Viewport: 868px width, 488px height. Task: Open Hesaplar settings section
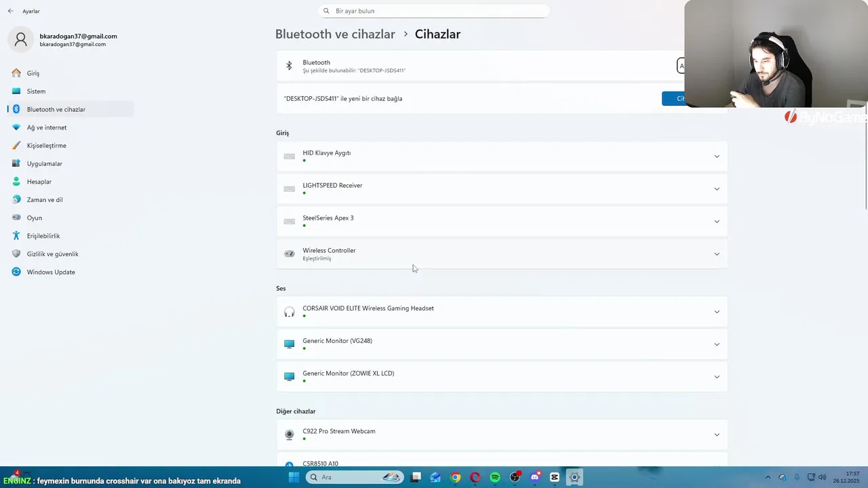(x=71, y=182)
